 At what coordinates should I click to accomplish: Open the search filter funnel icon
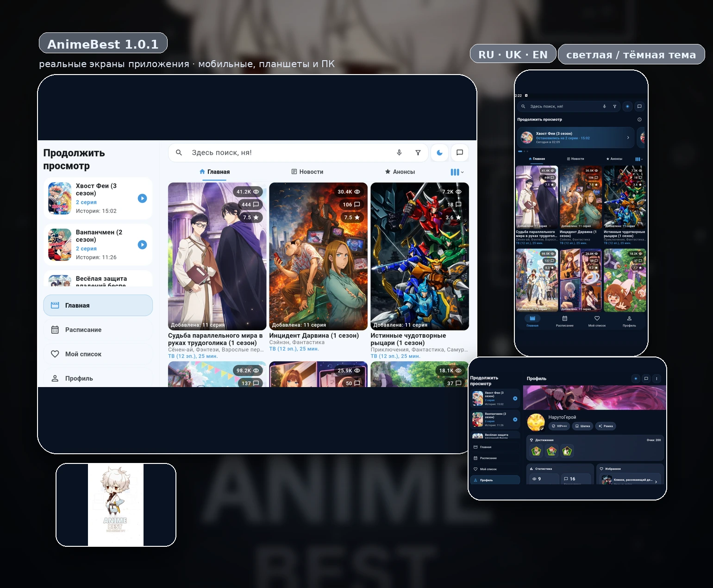(x=418, y=152)
